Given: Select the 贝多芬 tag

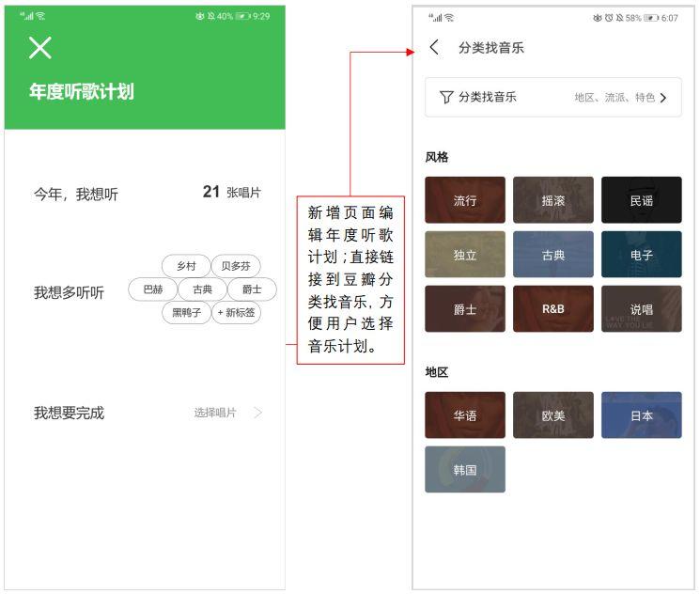Looking at the screenshot, I should tap(236, 266).
